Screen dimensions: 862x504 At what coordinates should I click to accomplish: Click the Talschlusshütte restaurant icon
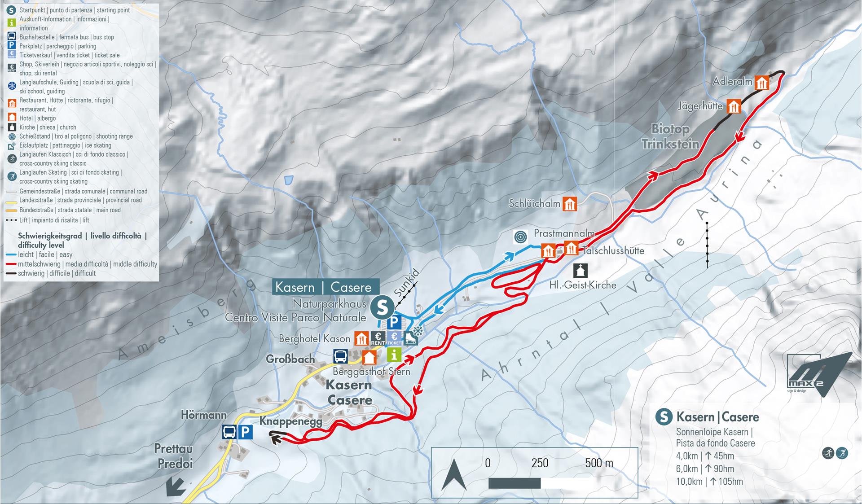pos(571,248)
